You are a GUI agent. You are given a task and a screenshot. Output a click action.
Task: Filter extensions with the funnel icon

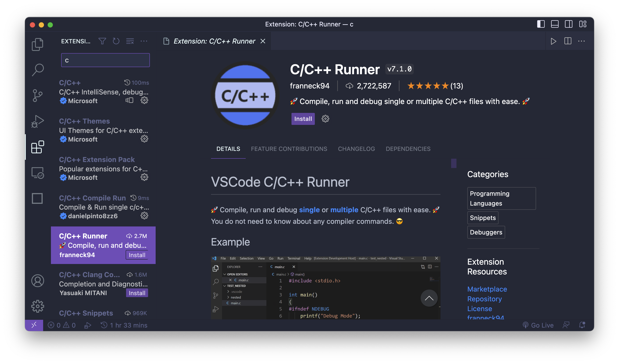click(x=102, y=41)
